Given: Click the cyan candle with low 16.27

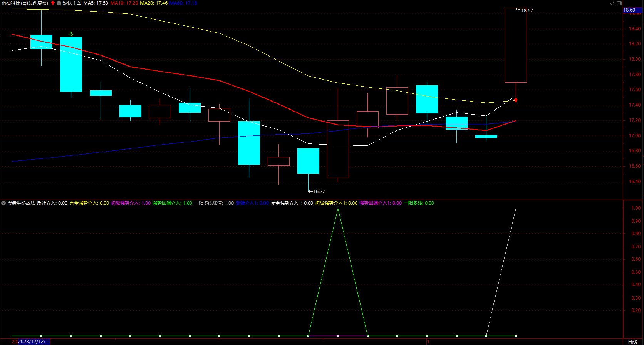Looking at the screenshot, I should pos(308,161).
